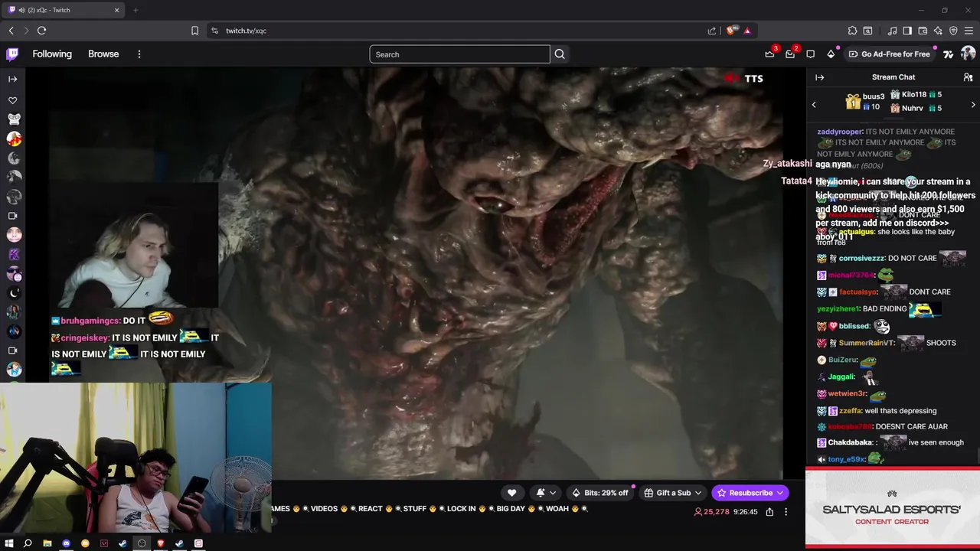Viewport: 980px width, 551px height.
Task: Open File Explorer from the taskbar
Action: [47, 543]
